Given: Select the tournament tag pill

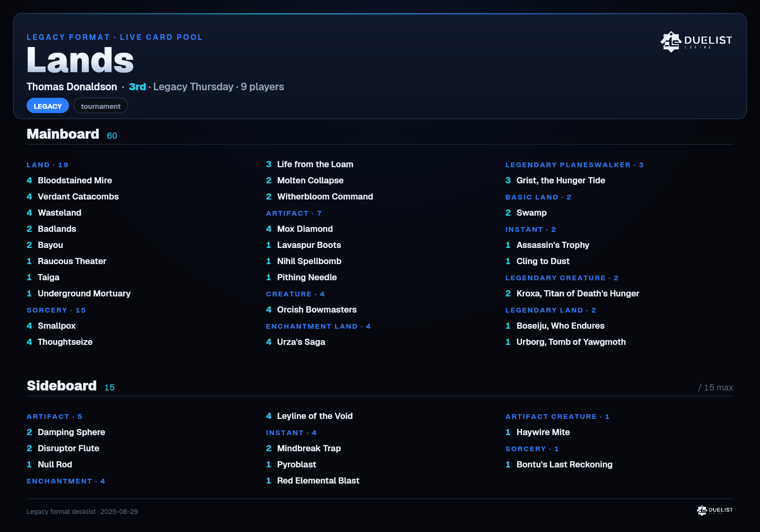Looking at the screenshot, I should point(101,106).
